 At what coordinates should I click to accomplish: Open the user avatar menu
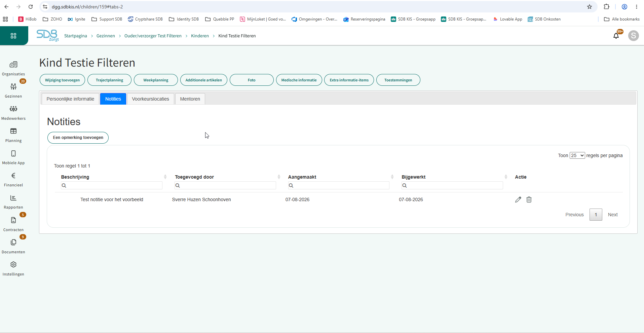click(634, 36)
